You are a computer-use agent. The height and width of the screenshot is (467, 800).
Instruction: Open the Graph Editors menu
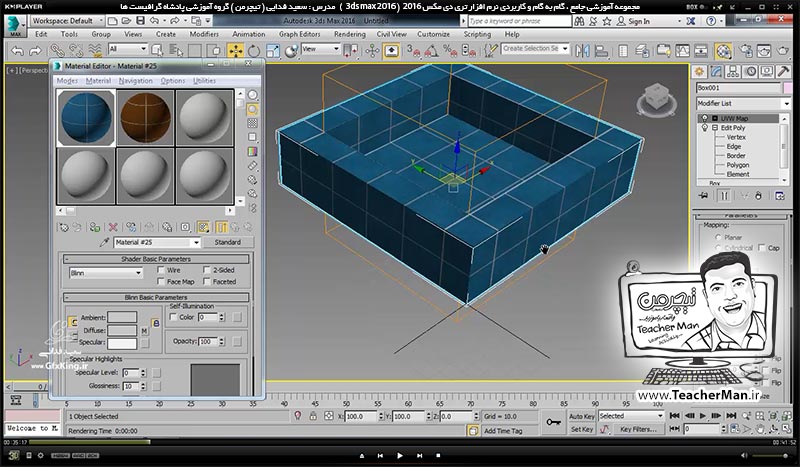[x=299, y=34]
